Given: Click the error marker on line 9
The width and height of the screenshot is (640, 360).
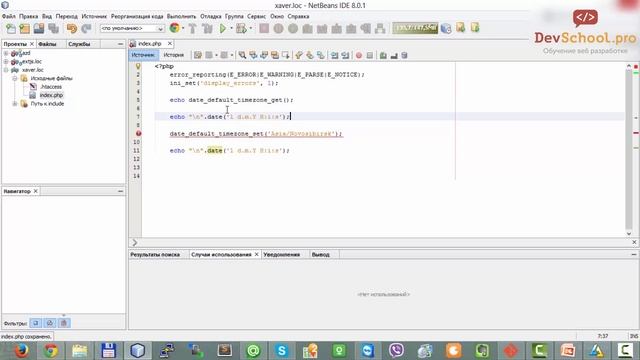Looking at the screenshot, I should pos(138,133).
